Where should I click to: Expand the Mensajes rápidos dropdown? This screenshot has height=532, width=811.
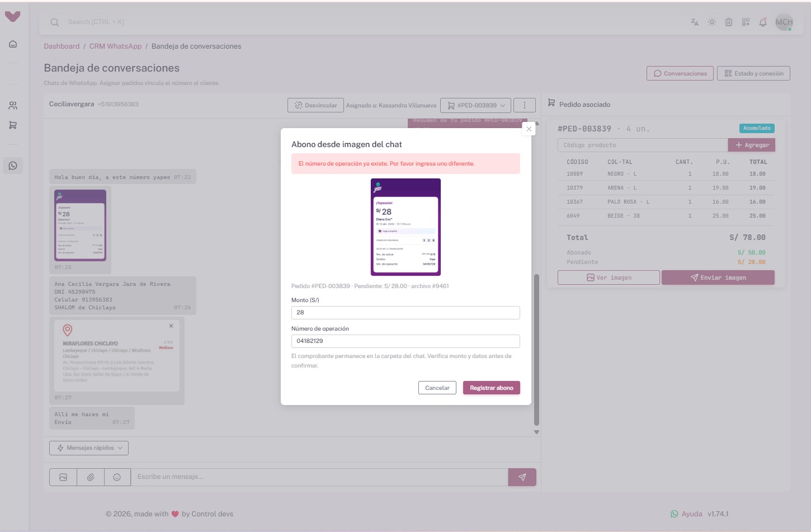point(89,448)
